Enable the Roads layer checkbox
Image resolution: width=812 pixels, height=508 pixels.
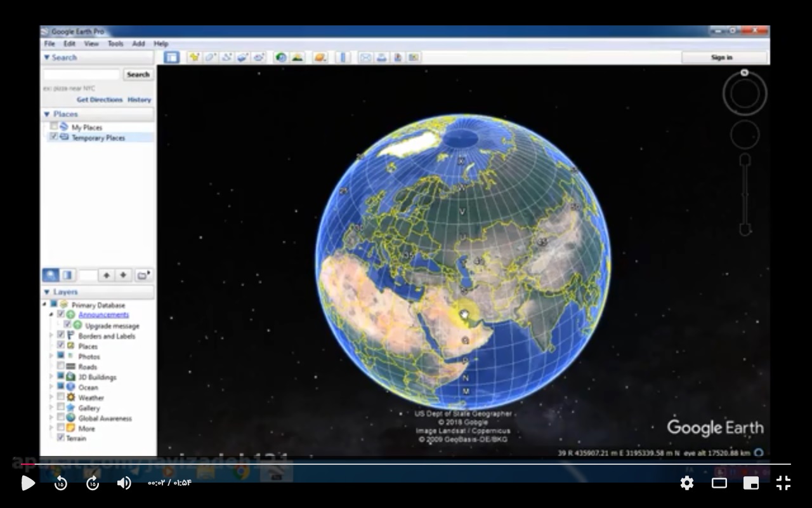coord(61,366)
